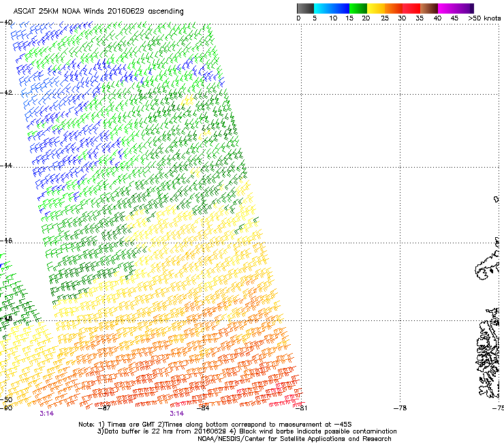This screenshot has height=443, width=504.
Task: Select the brown 35-40 knots legend swatch
Action: pos(429,8)
